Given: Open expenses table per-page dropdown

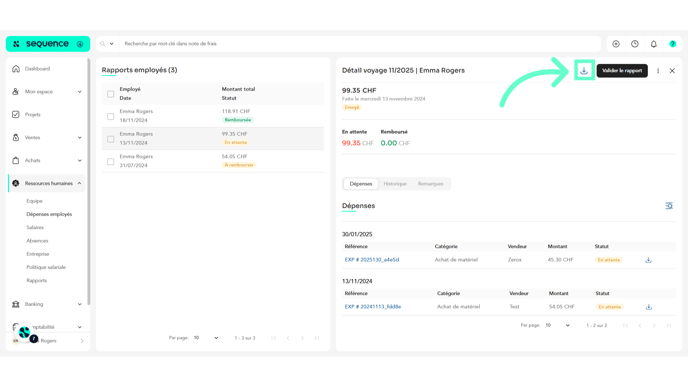Looking at the screenshot, I should pos(558,326).
